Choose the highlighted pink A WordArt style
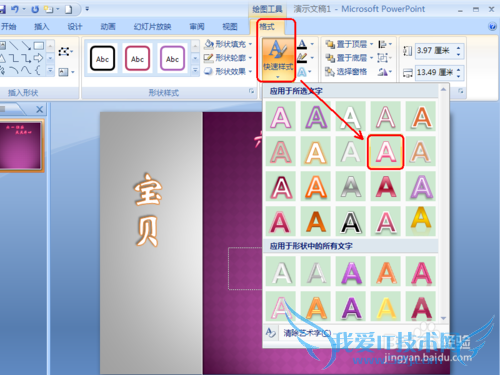The image size is (500, 375). [x=386, y=152]
